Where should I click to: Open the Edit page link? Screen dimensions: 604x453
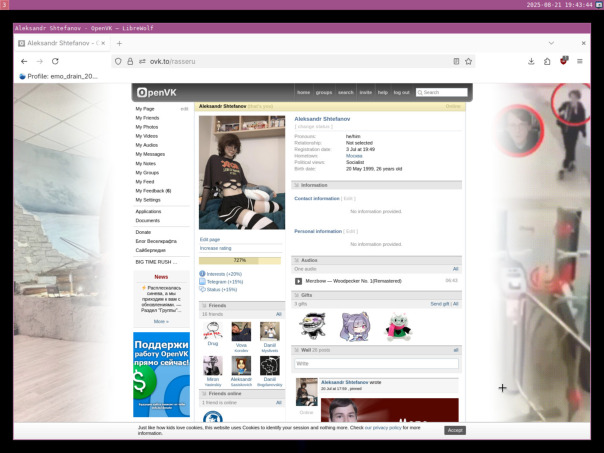[210, 240]
